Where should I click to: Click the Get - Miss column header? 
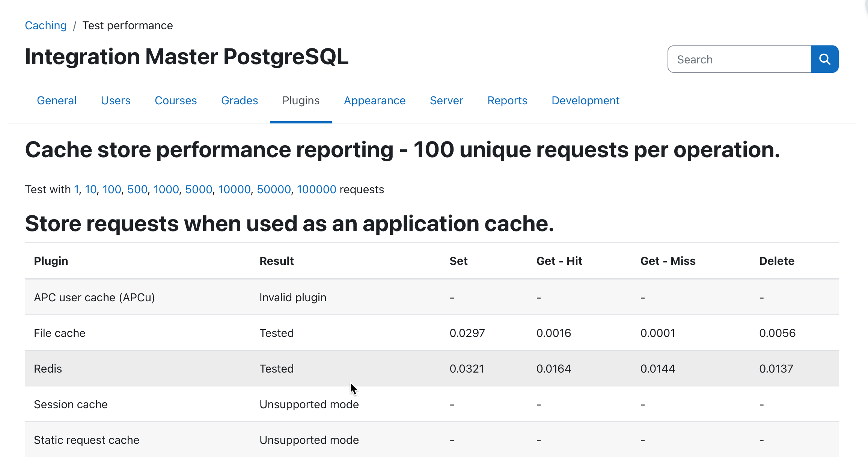click(668, 261)
